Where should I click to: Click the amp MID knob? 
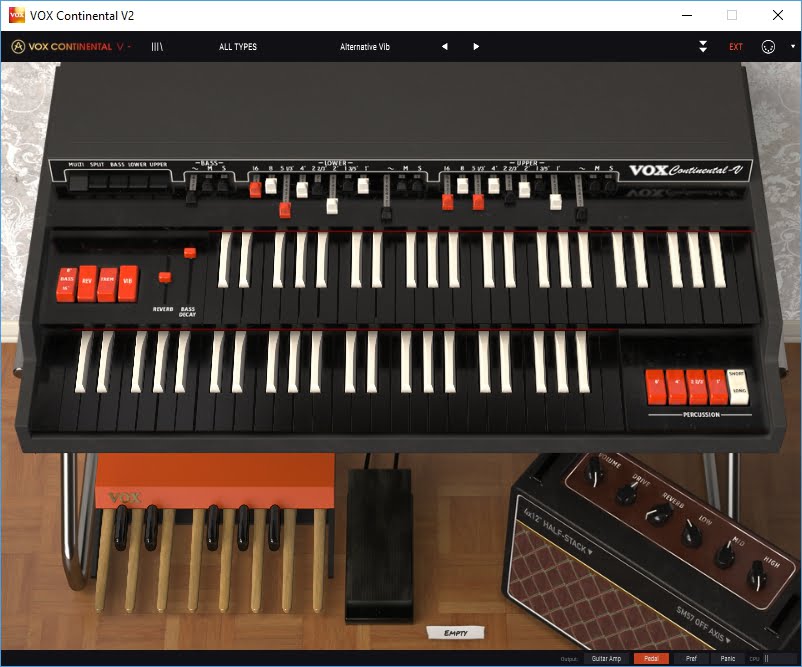pos(725,555)
